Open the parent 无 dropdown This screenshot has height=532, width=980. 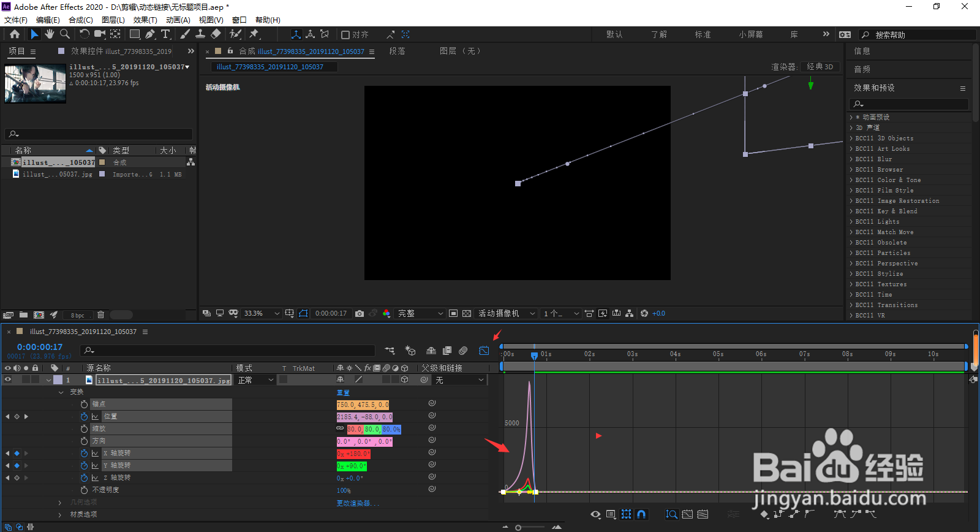460,380
